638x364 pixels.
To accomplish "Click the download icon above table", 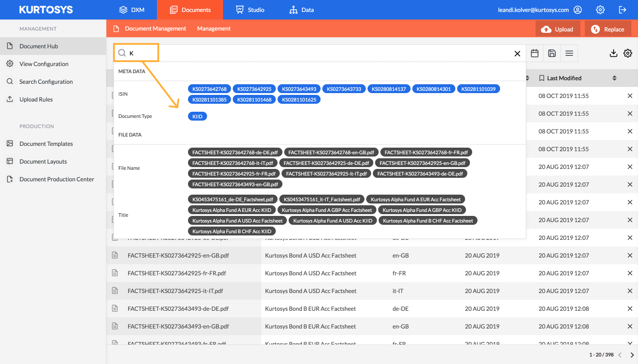I will click(x=614, y=53).
